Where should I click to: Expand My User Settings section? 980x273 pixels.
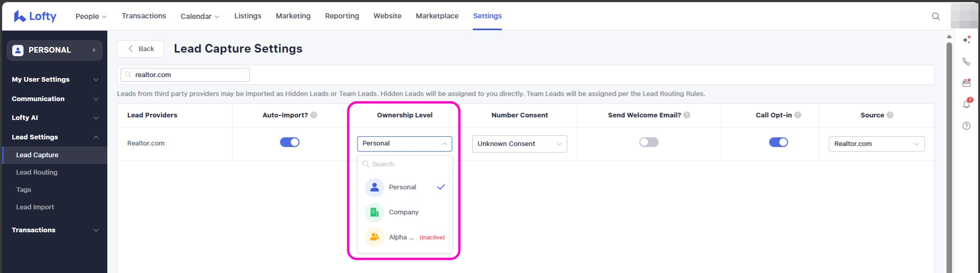tap(55, 80)
